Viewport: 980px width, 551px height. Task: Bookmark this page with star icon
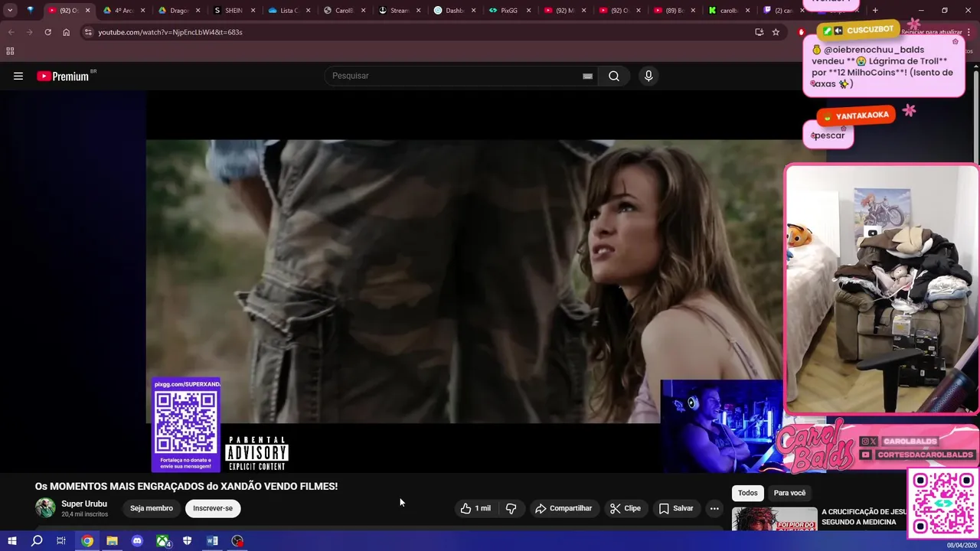(x=776, y=32)
